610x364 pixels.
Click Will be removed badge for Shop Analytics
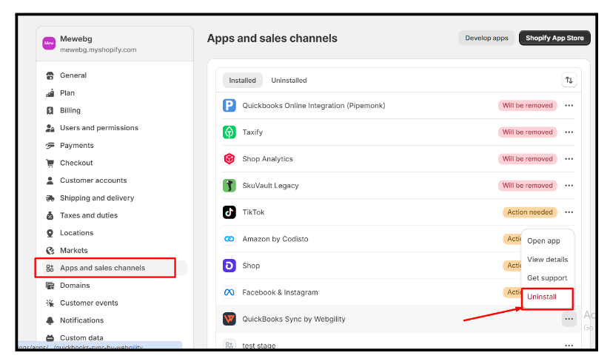pos(528,158)
